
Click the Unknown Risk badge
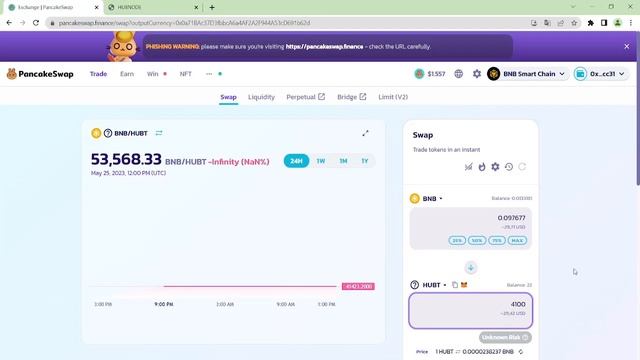(505, 338)
